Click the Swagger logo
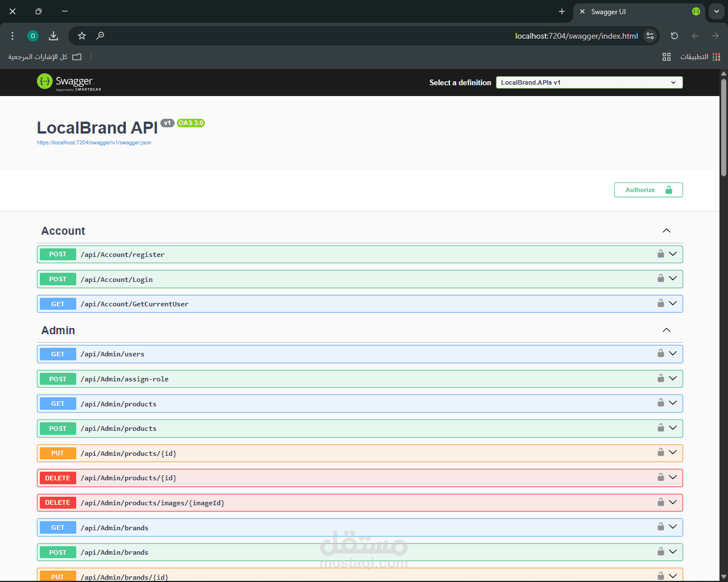Screen dimensions: 728x582 coord(69,82)
